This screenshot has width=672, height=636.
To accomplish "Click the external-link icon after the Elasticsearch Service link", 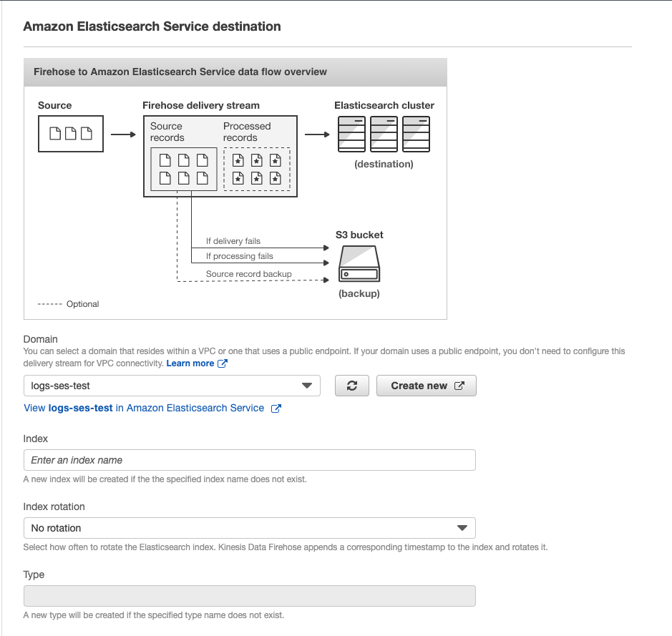I will [x=276, y=408].
